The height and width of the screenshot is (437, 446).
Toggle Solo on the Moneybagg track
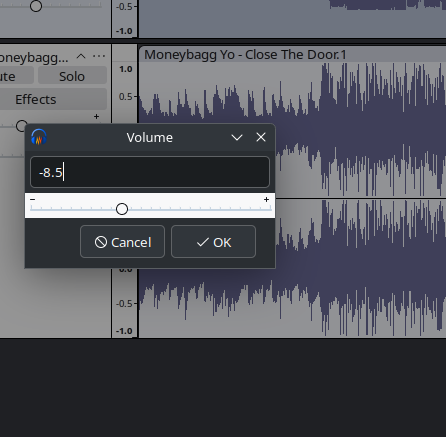click(x=72, y=76)
